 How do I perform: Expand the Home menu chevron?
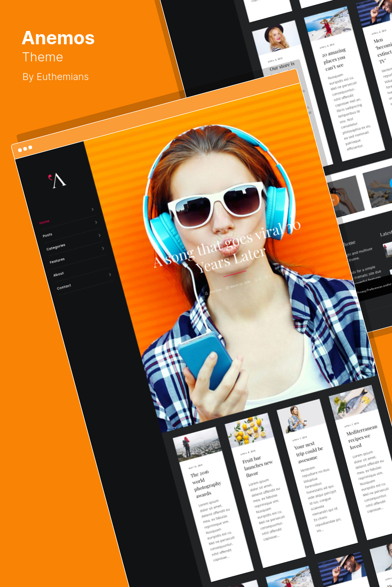[x=92, y=209]
